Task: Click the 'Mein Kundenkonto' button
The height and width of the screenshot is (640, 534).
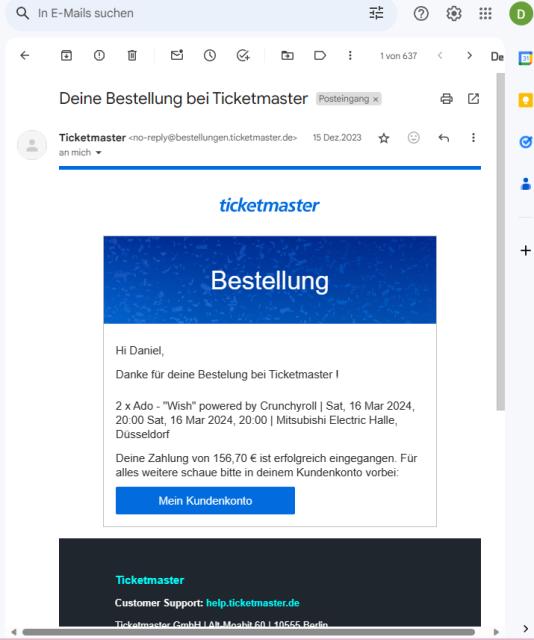Action: (x=205, y=500)
